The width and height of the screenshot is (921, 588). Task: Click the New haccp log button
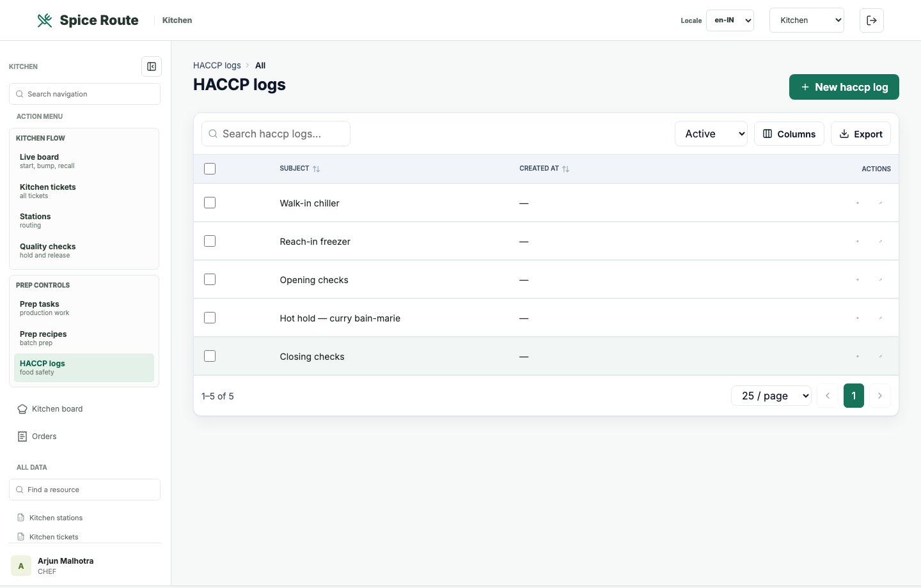[844, 87]
